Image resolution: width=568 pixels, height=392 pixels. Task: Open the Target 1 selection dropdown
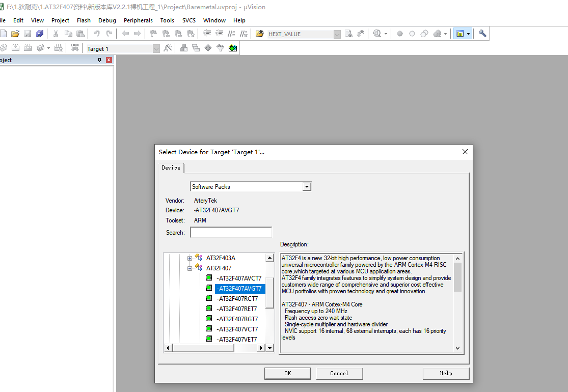point(156,48)
